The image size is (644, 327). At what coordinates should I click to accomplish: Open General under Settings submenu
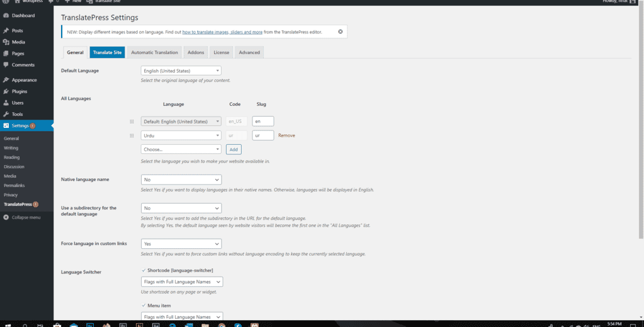point(11,139)
